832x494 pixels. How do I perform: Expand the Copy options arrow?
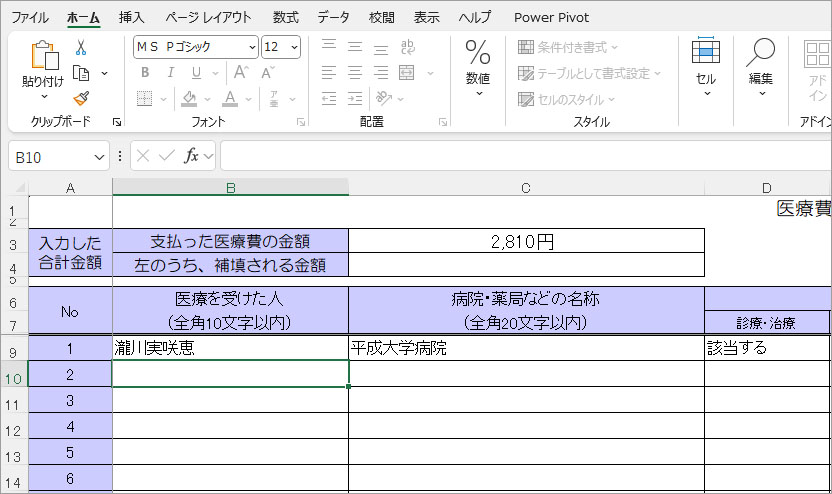[105, 73]
